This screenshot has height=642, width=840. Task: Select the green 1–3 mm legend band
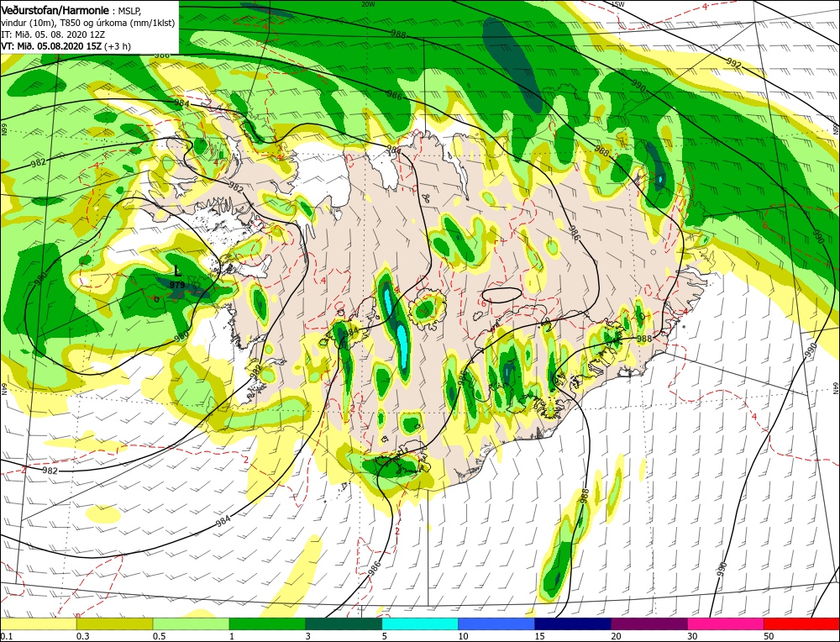click(267, 624)
